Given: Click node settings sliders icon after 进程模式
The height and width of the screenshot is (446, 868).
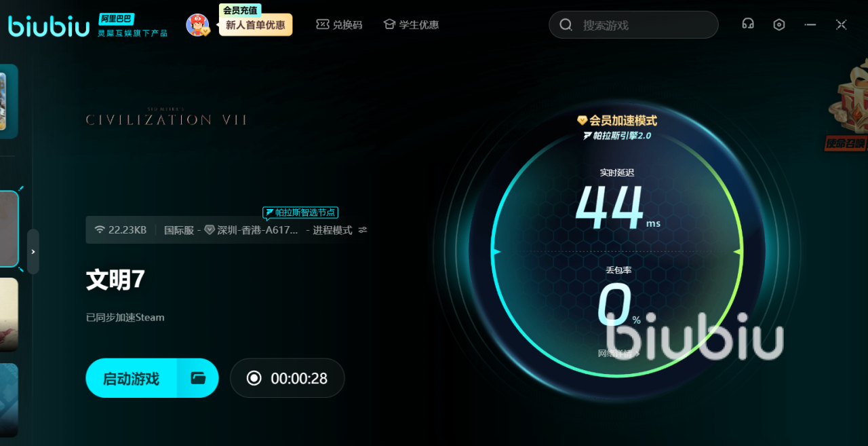Looking at the screenshot, I should point(363,230).
